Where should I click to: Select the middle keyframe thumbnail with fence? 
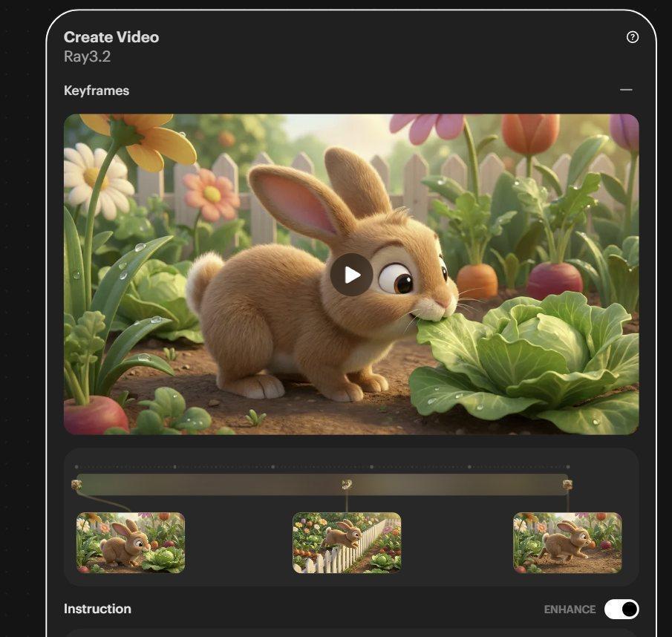pos(347,542)
